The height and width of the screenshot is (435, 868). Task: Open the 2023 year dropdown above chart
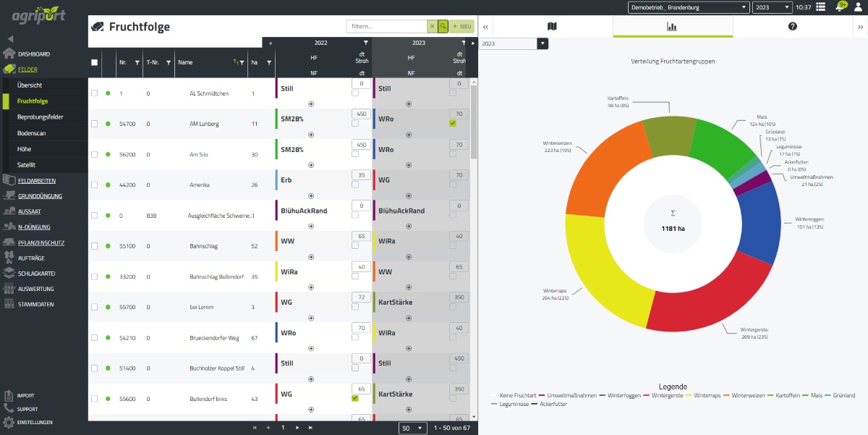click(x=514, y=43)
